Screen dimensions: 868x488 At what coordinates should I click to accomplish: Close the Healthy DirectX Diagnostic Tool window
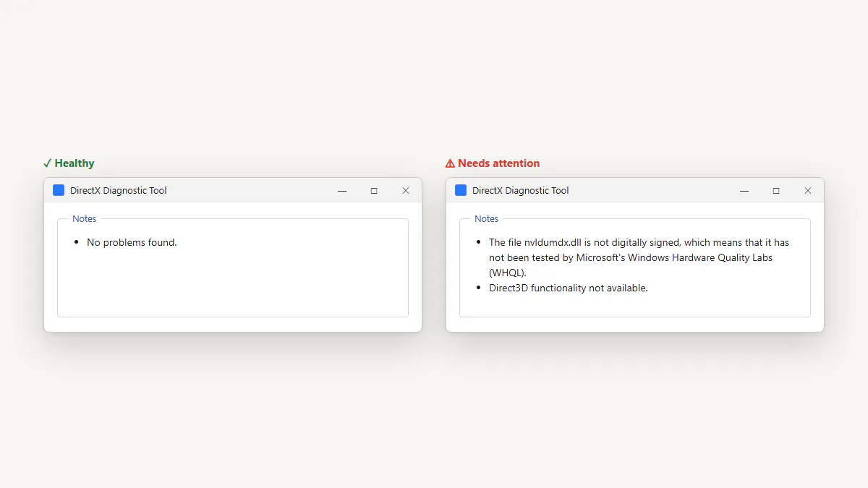(x=406, y=191)
